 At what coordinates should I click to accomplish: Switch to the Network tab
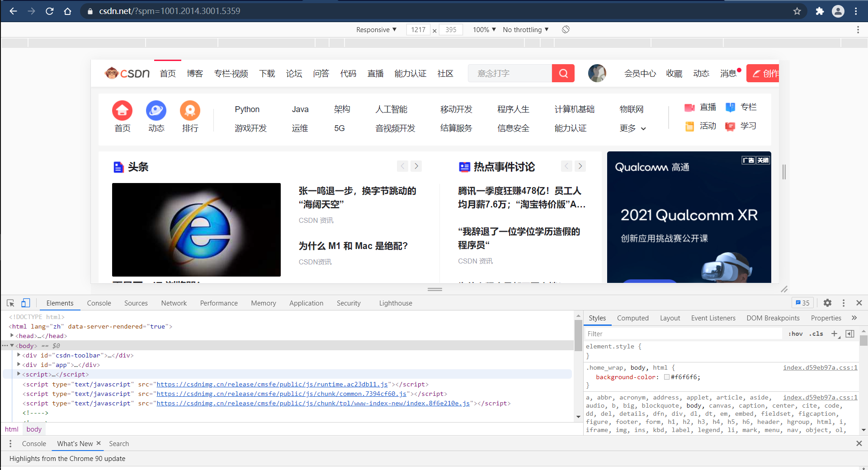coord(174,303)
